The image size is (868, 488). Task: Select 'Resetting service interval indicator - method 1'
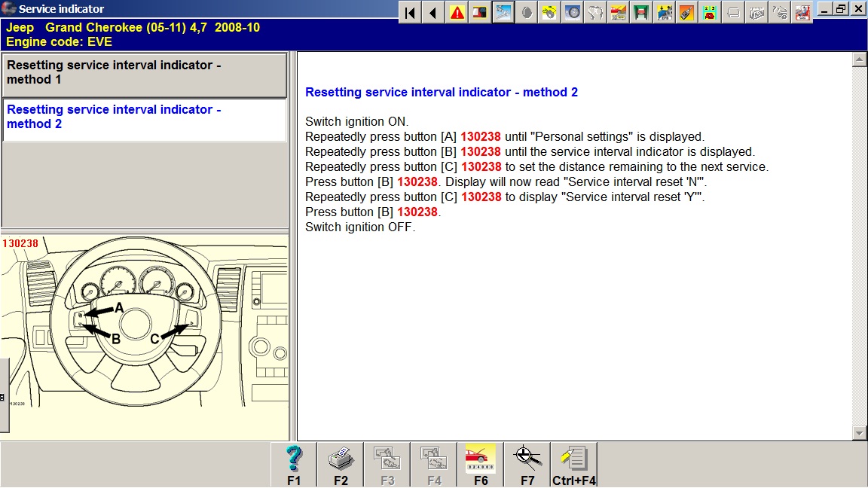tap(144, 73)
